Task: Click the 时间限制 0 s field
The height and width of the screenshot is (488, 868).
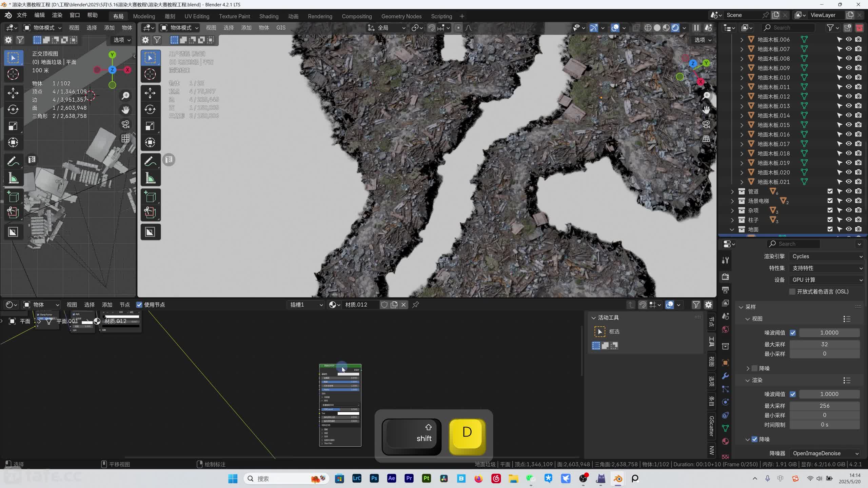Action: (825, 425)
